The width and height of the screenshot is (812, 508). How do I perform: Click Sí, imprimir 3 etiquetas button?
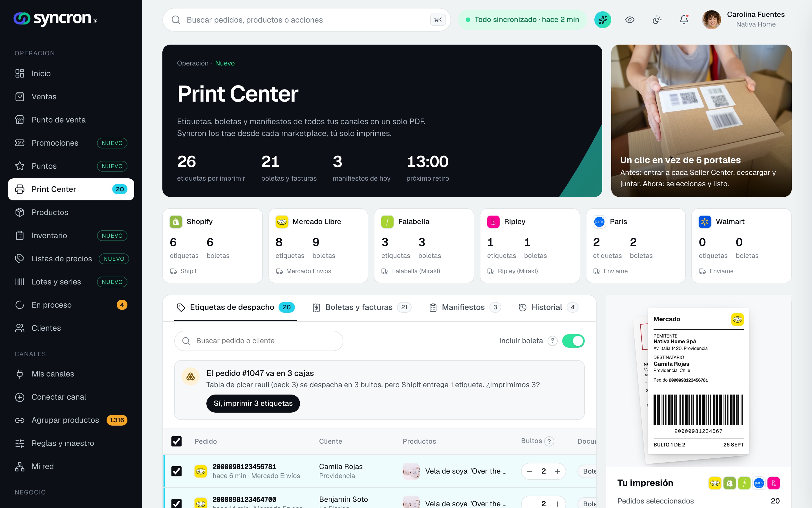coord(253,404)
